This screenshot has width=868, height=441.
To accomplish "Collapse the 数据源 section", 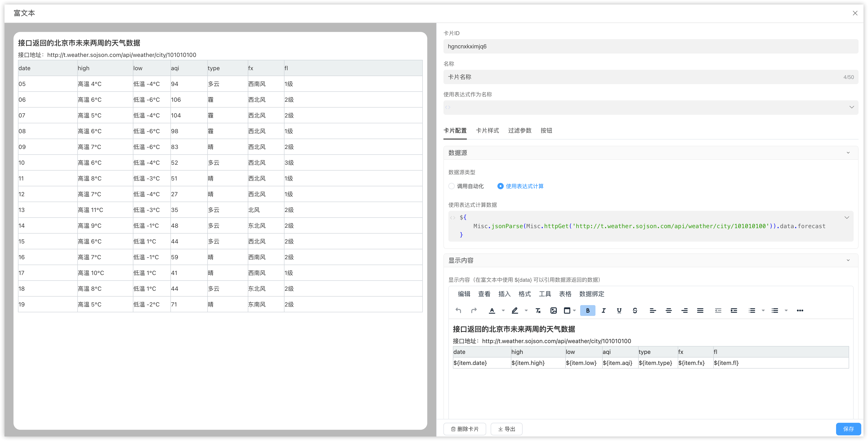I will tap(848, 153).
